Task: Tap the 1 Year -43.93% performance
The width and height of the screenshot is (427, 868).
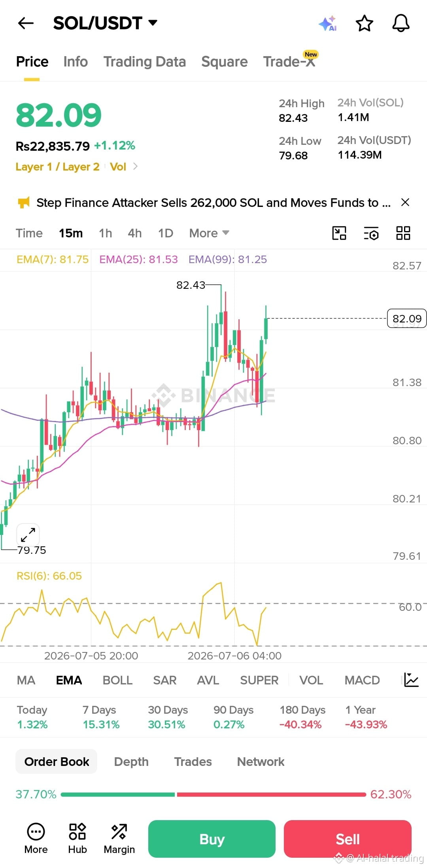Action: coord(366,717)
